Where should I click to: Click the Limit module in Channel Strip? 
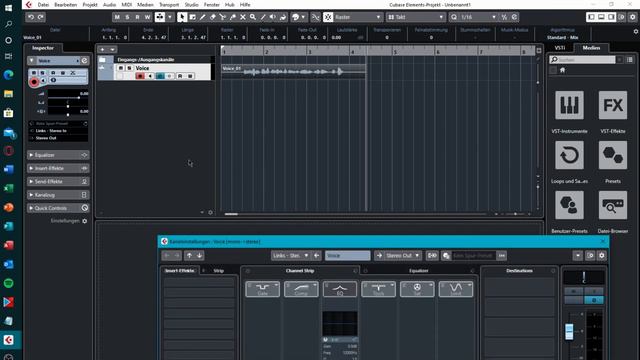456,289
